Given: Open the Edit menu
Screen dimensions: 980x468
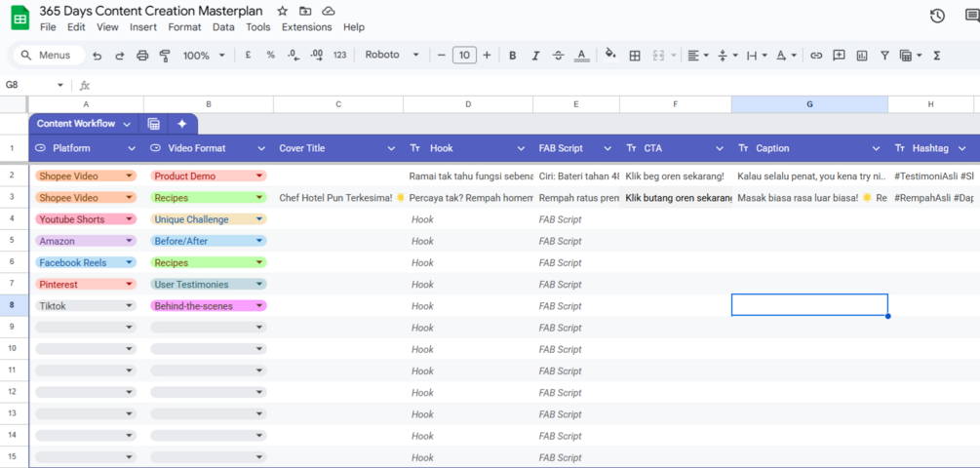Looking at the screenshot, I should [x=76, y=27].
